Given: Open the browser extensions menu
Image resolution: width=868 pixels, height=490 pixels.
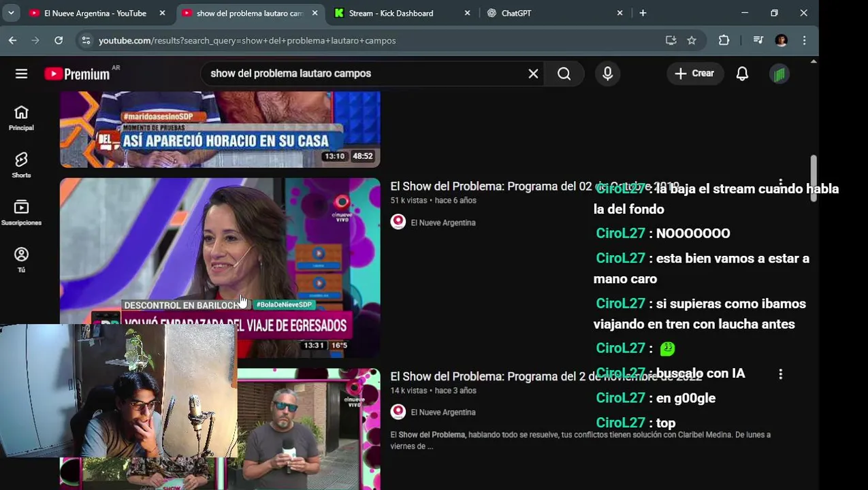Looking at the screenshot, I should [x=724, y=40].
